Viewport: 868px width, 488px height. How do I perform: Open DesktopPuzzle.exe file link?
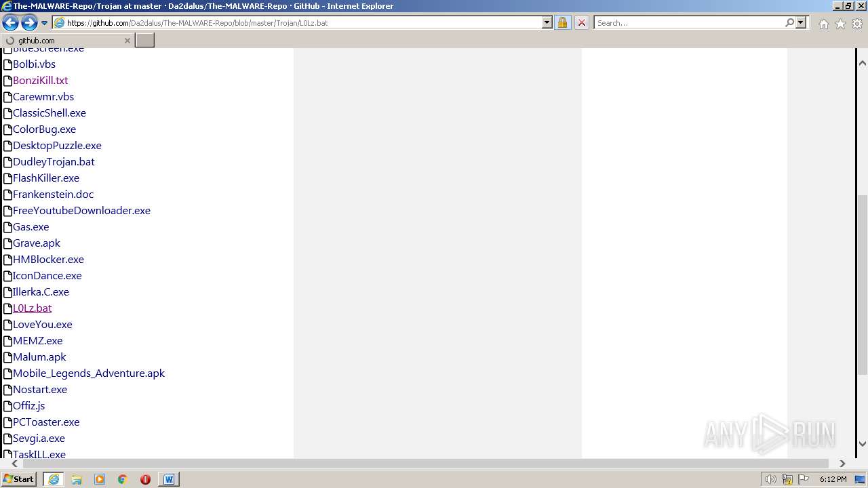coord(57,146)
